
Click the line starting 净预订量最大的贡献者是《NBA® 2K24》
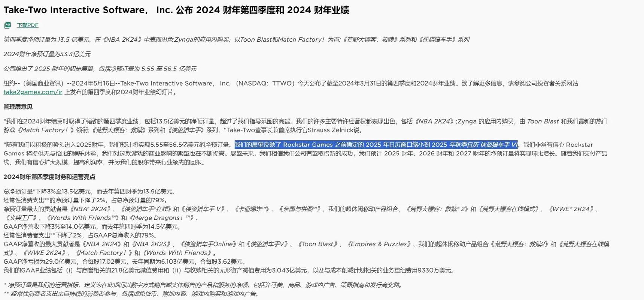(302, 213)
